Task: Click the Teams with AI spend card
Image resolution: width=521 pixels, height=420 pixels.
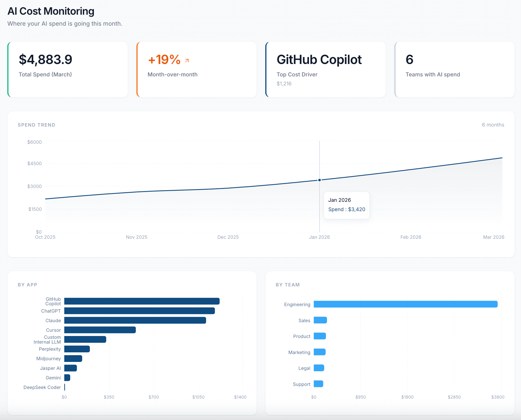Action: tap(454, 69)
